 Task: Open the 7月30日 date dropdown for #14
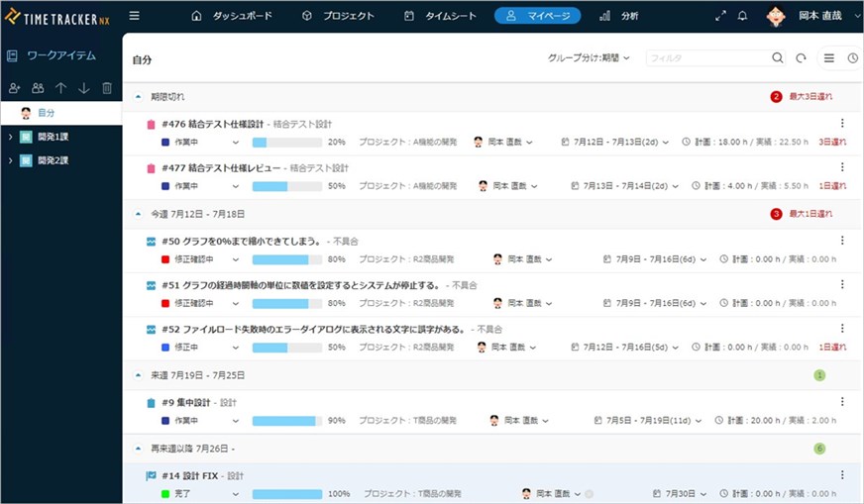click(x=680, y=494)
